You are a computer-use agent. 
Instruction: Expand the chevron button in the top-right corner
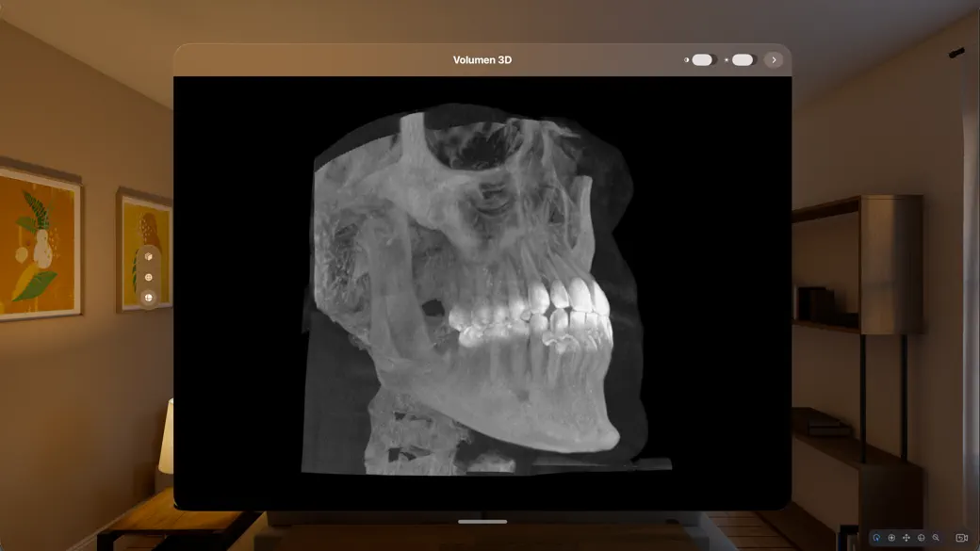(x=774, y=59)
